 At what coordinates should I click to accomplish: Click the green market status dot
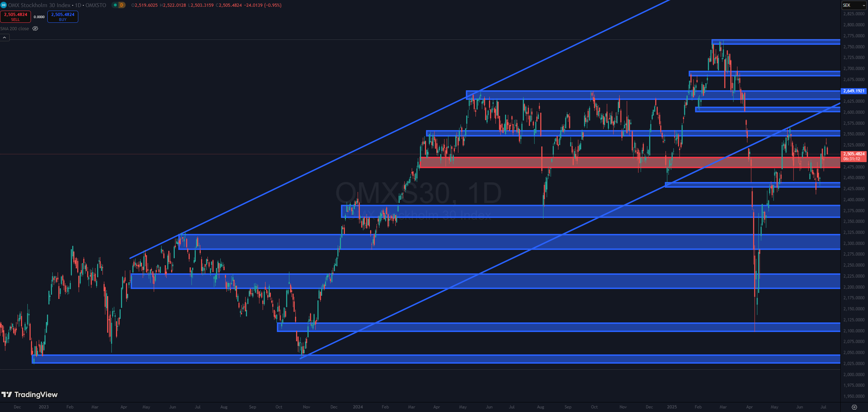click(x=115, y=5)
